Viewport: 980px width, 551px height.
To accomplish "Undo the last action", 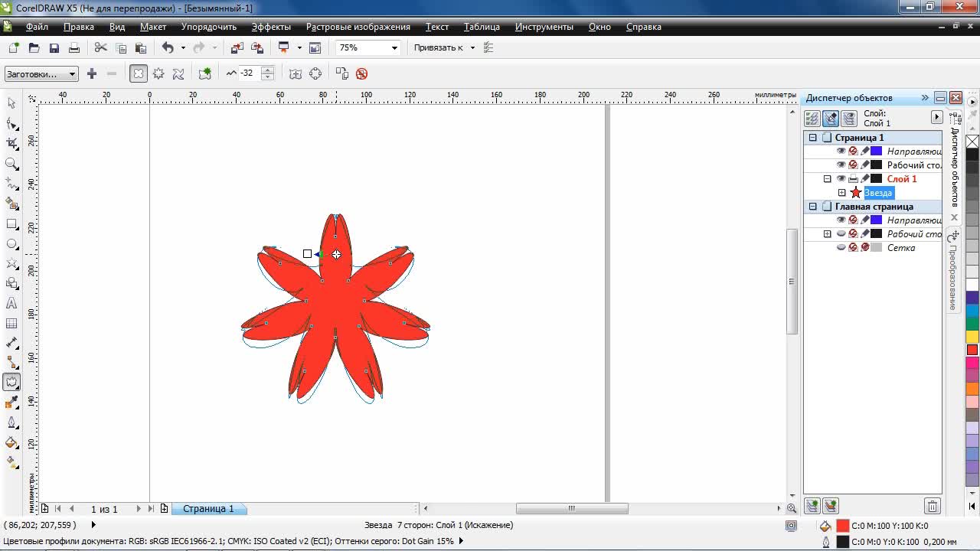I will coord(168,47).
